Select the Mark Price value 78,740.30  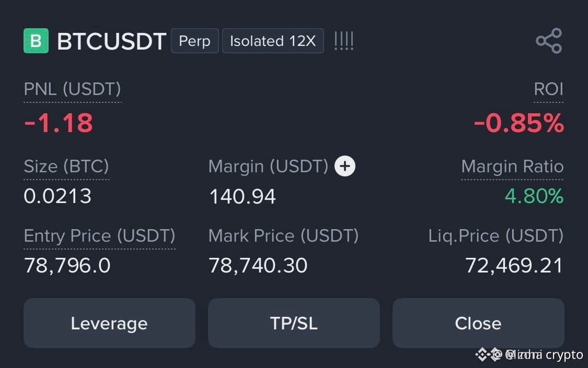[258, 265]
